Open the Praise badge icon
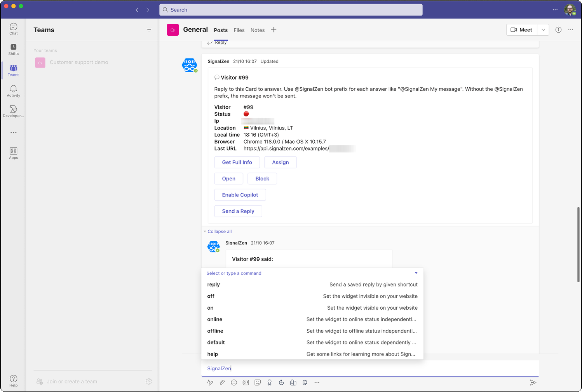This screenshot has width=582, height=392. tap(270, 382)
